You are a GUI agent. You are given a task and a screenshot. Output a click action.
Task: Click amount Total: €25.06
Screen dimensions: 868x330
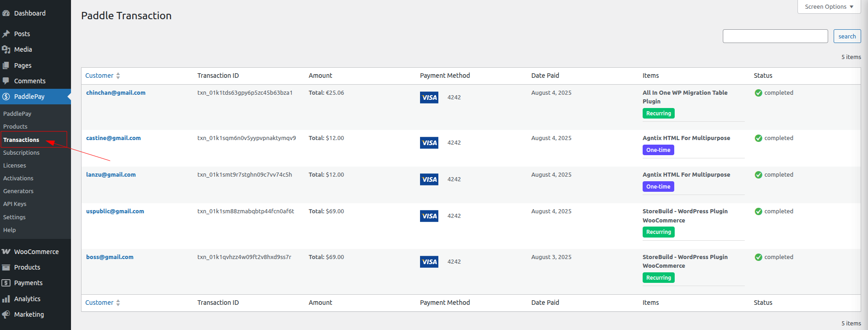pos(326,92)
